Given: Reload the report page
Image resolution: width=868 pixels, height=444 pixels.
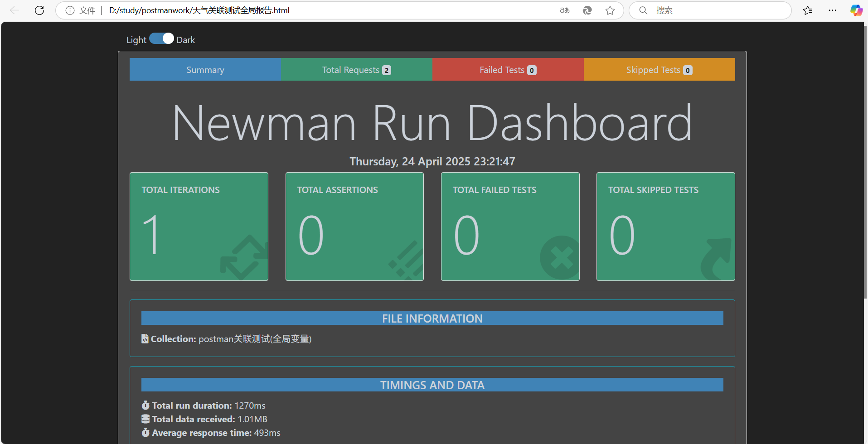Looking at the screenshot, I should [39, 10].
